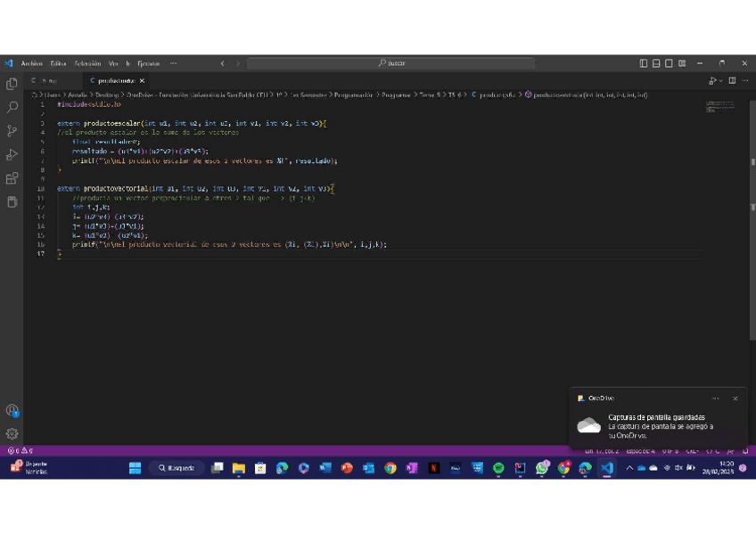Open the editor More Actions ellipsis
The image size is (756, 534).
[x=745, y=81]
